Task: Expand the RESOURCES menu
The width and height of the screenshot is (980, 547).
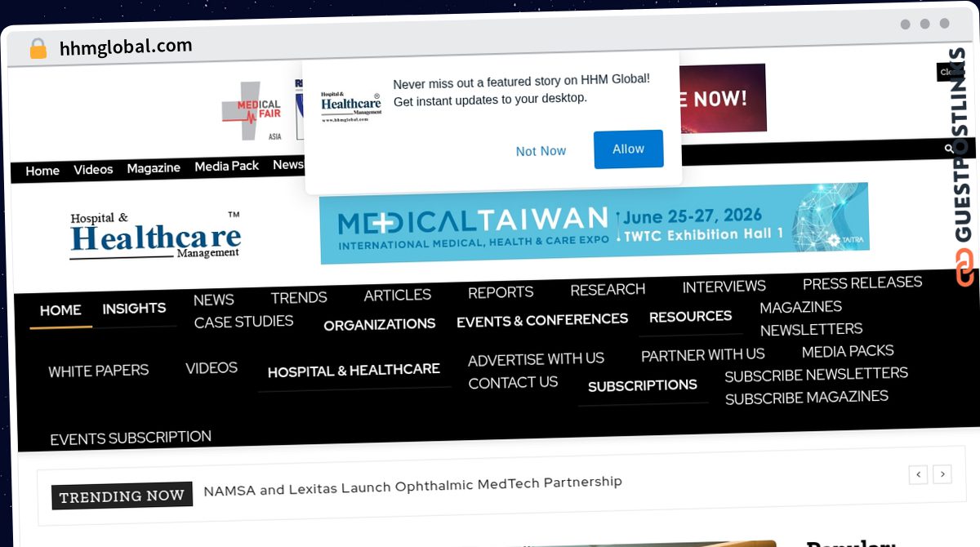Action: 691,316
